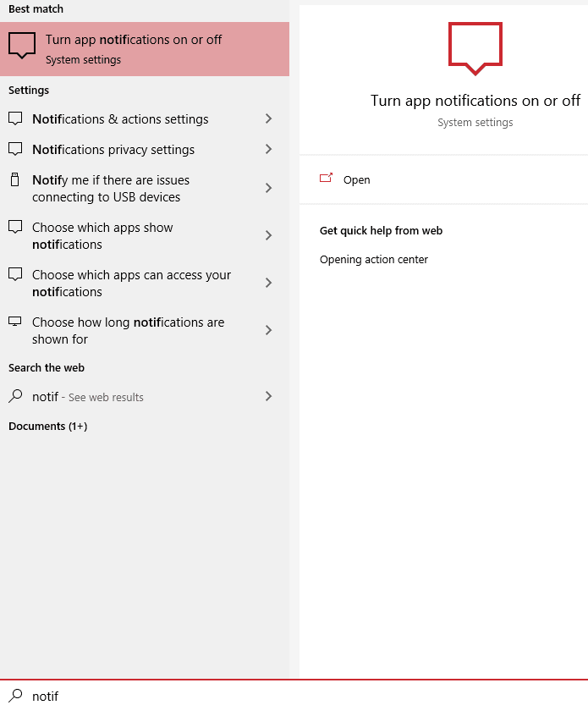This screenshot has width=588, height=705.
Task: Click the red Open arrow icon
Action: [326, 179]
